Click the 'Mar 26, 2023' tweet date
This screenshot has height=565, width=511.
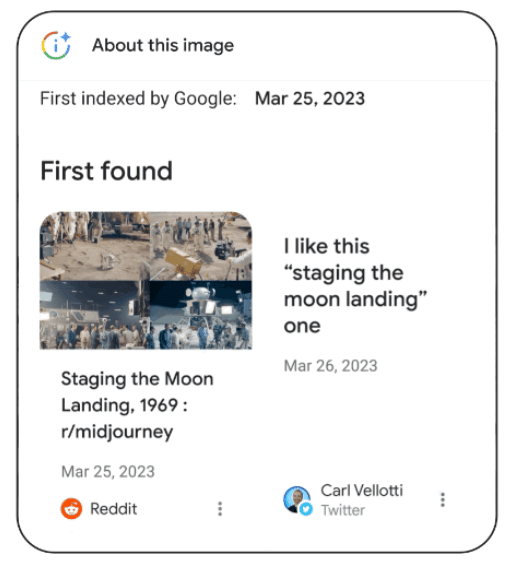[x=330, y=366]
